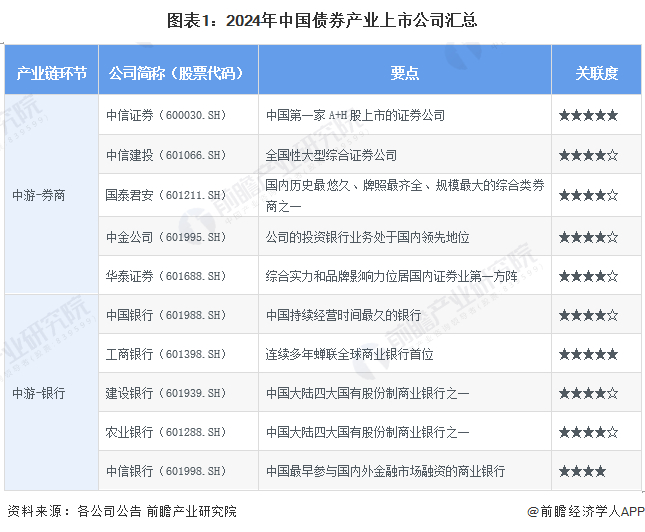This screenshot has width=645, height=532.
Task: Click the star rating for 农业银行
Action: 588,432
